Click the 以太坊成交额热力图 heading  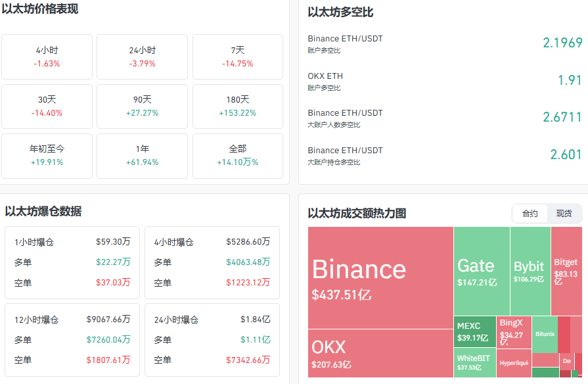[357, 213]
